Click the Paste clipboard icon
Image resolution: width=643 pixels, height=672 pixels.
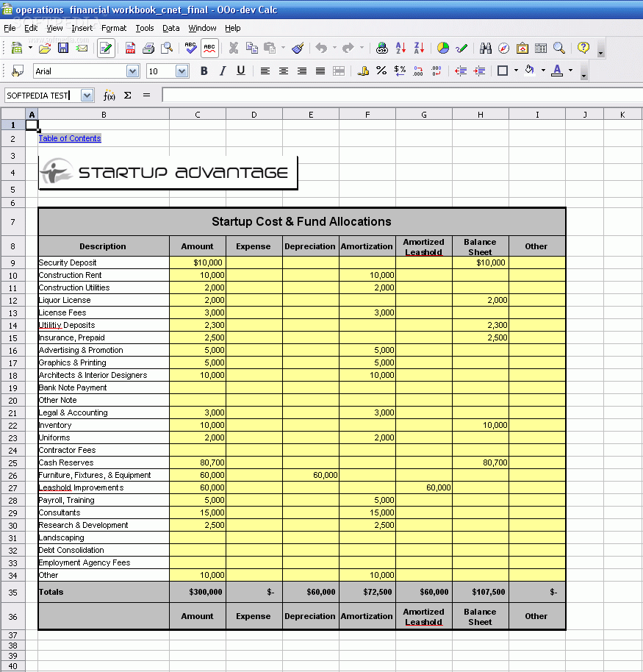(x=270, y=48)
